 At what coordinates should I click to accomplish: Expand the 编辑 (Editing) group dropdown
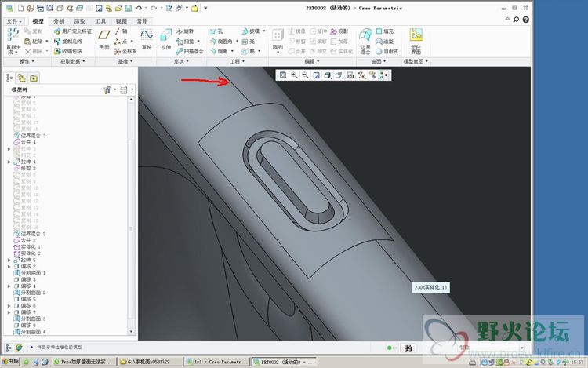pyautogui.click(x=312, y=61)
